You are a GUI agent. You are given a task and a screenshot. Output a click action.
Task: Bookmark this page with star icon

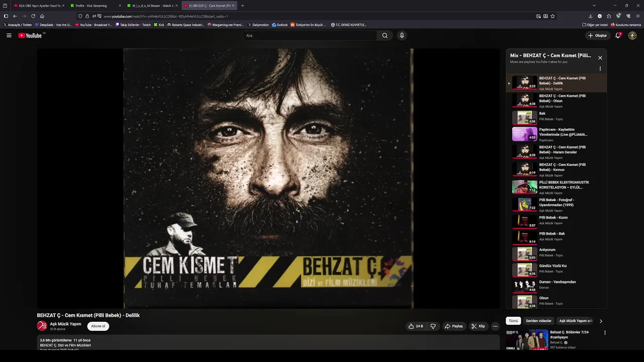(552, 16)
